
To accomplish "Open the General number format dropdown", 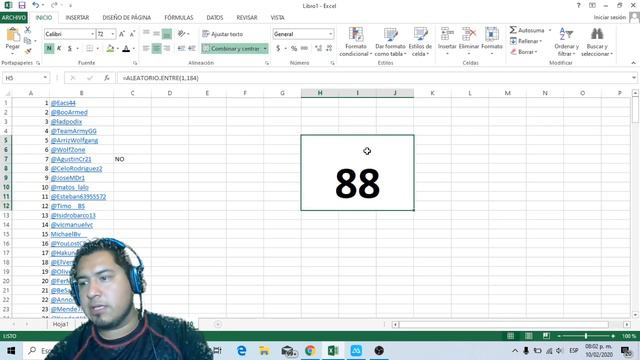I will [x=330, y=34].
